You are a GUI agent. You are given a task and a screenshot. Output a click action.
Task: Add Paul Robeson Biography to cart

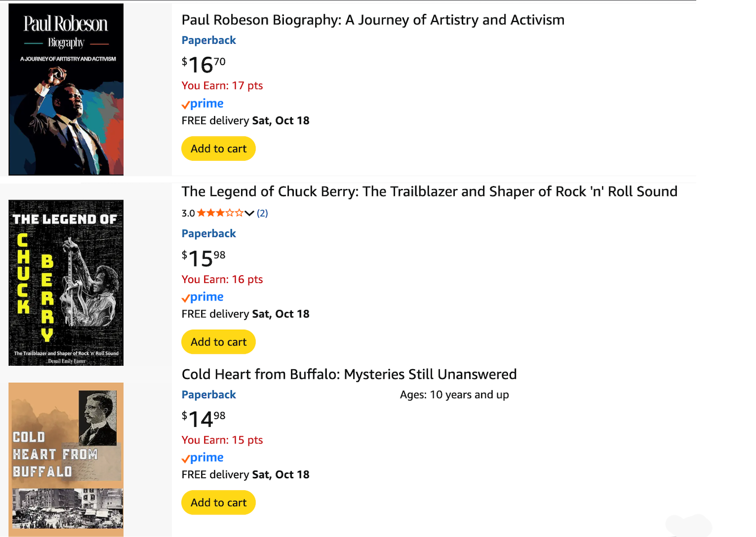coord(218,149)
